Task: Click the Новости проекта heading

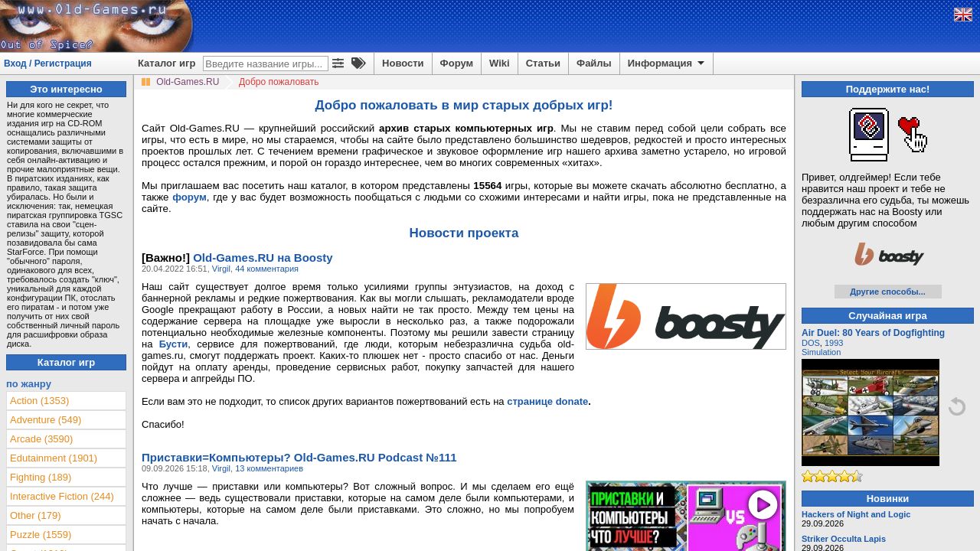Action: click(464, 233)
